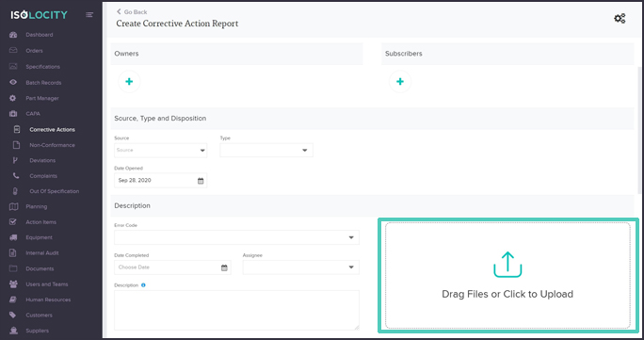Viewport: 644px width, 340px height.
Task: Open the Source dropdown
Action: [161, 151]
